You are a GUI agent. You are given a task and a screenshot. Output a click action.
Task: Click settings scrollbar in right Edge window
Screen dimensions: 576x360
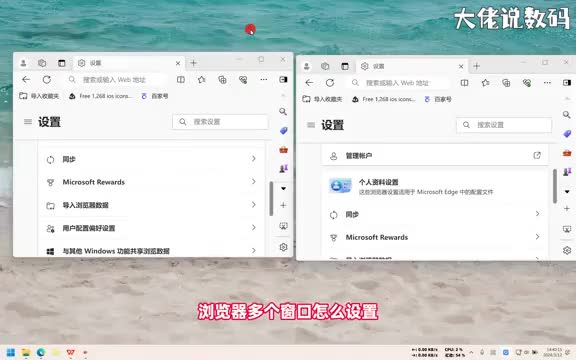(x=555, y=186)
